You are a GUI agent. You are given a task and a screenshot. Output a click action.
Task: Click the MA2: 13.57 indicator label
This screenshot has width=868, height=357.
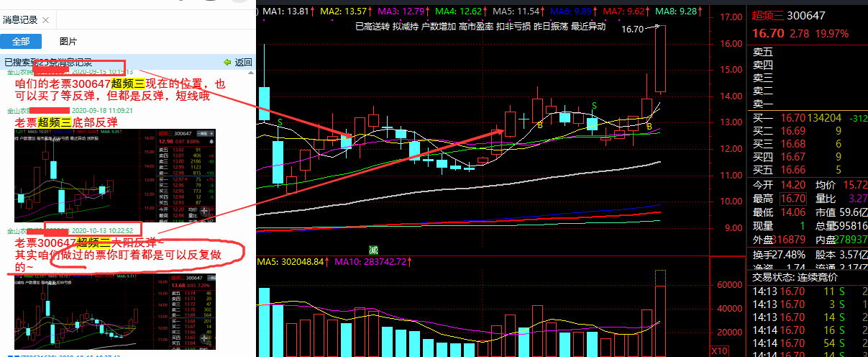(344, 12)
